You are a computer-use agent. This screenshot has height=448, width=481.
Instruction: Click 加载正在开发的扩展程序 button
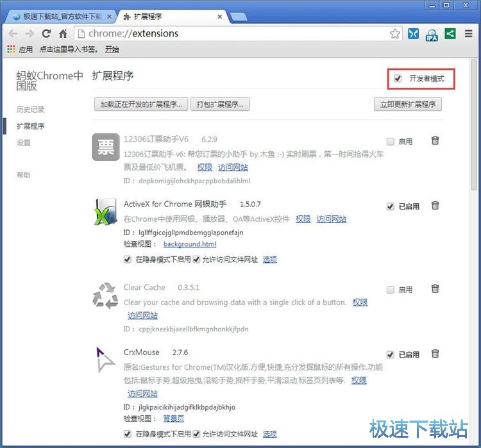(x=140, y=104)
